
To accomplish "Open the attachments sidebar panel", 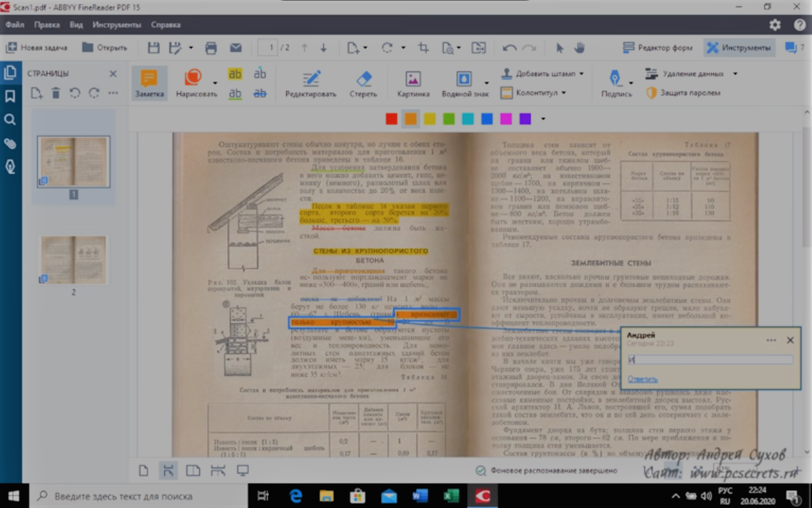I will (x=10, y=143).
